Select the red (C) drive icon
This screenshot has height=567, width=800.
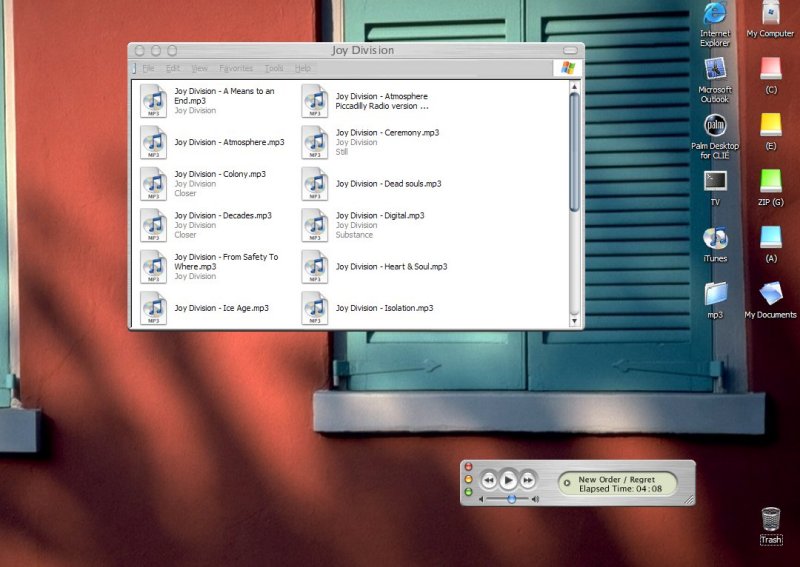pos(770,68)
